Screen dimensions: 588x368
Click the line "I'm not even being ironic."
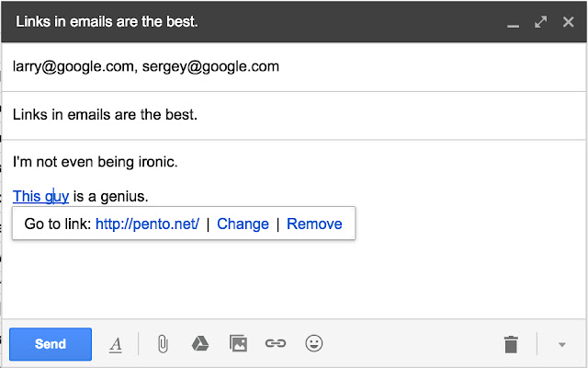point(95,163)
